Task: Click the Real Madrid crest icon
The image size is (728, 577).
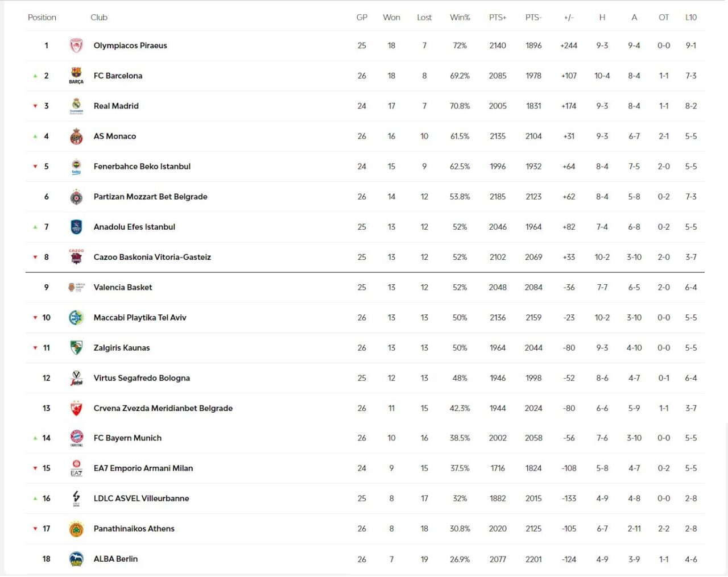Action: coord(76,106)
